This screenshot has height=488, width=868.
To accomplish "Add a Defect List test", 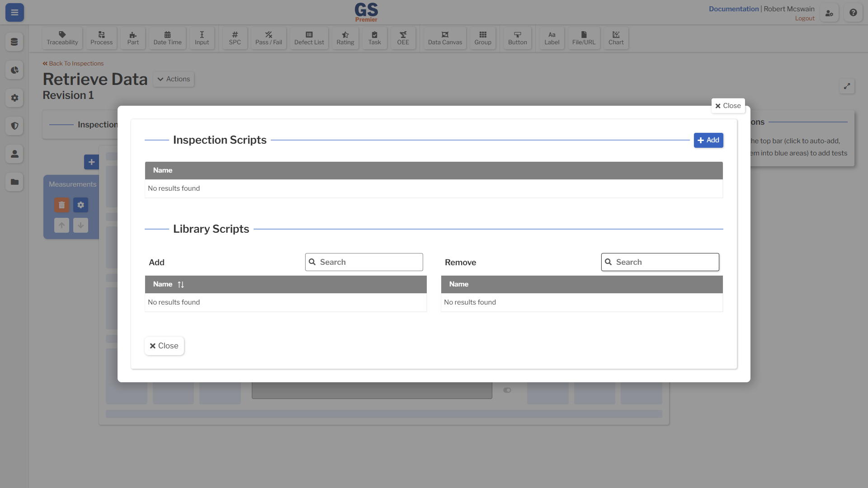I will coord(309,38).
